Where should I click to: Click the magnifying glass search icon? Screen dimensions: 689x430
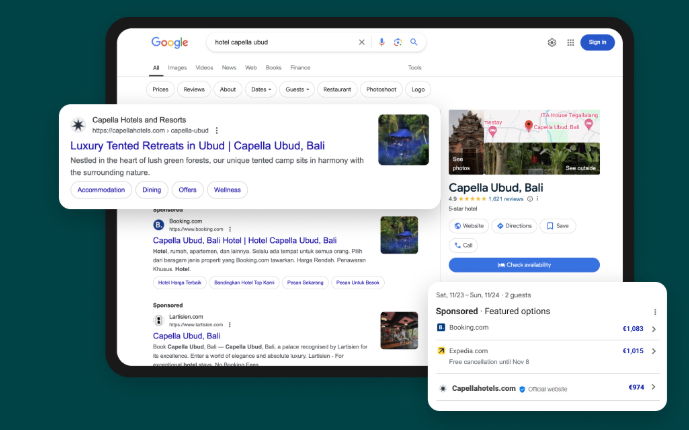pos(413,42)
